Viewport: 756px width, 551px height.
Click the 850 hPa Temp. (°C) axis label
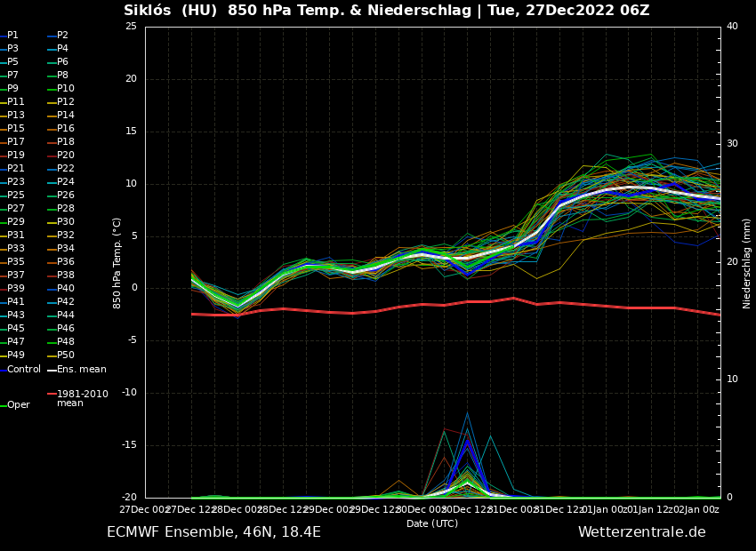117,262
